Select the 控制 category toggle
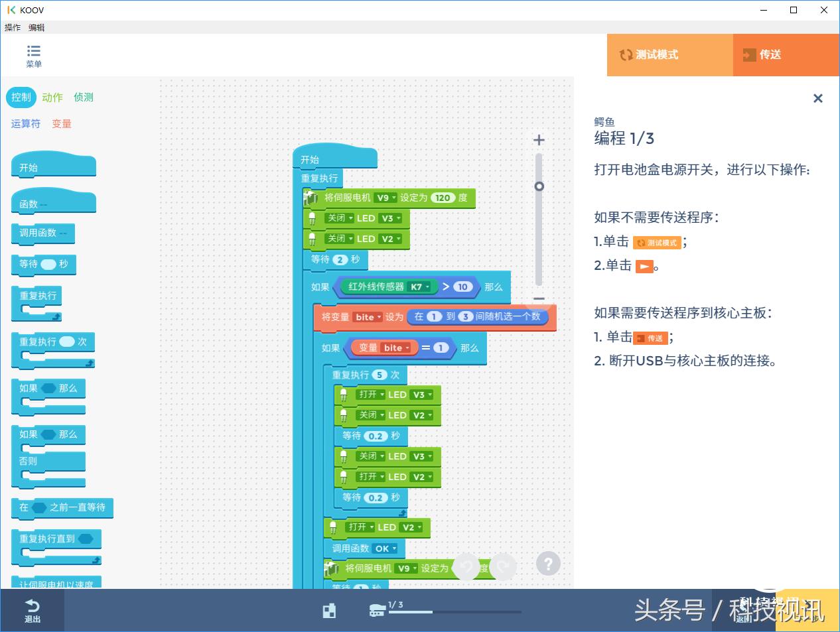The height and width of the screenshot is (632, 840). [x=21, y=97]
